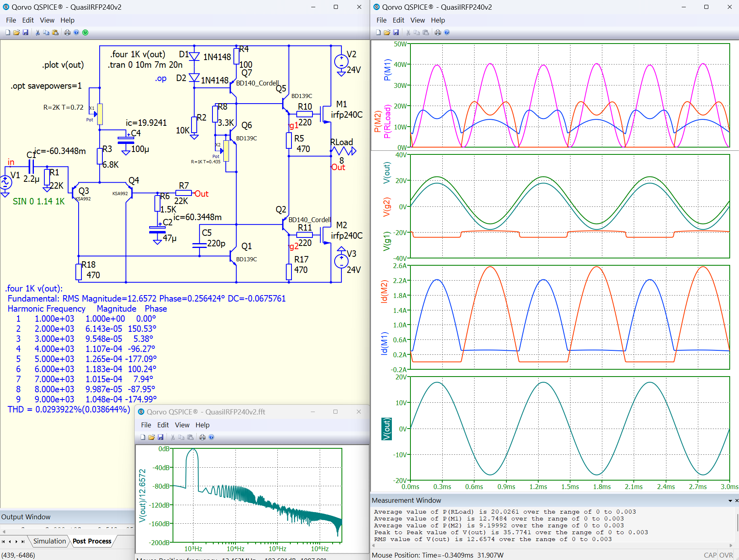Click THD result line in schematic
739x560 pixels.
tap(69, 410)
